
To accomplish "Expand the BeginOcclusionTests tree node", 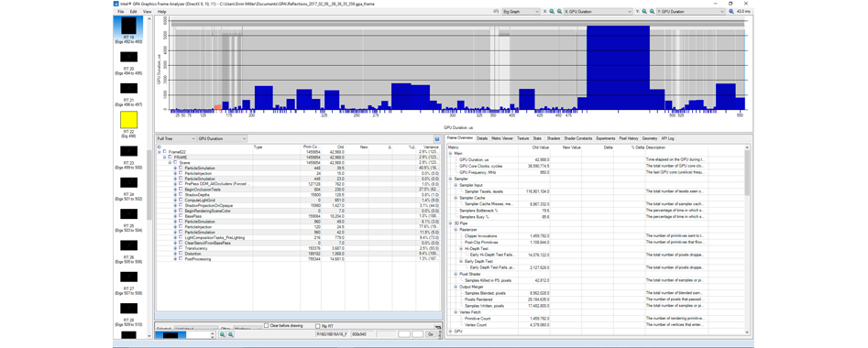I will coord(175,190).
